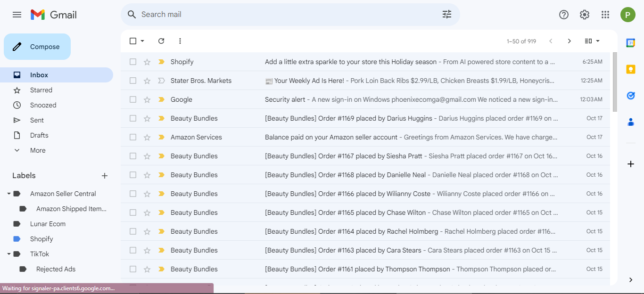Click the Compose button

point(37,47)
